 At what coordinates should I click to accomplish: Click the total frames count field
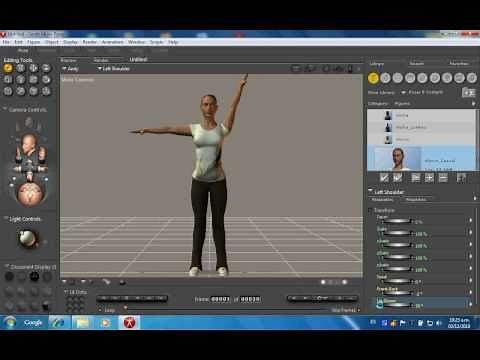[250, 299]
